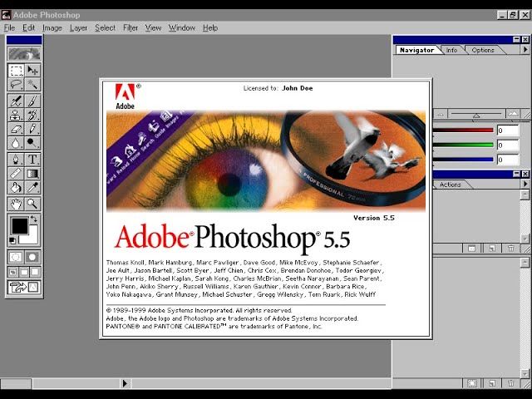Click bottom-most palette scroll up arrow

[525, 262]
